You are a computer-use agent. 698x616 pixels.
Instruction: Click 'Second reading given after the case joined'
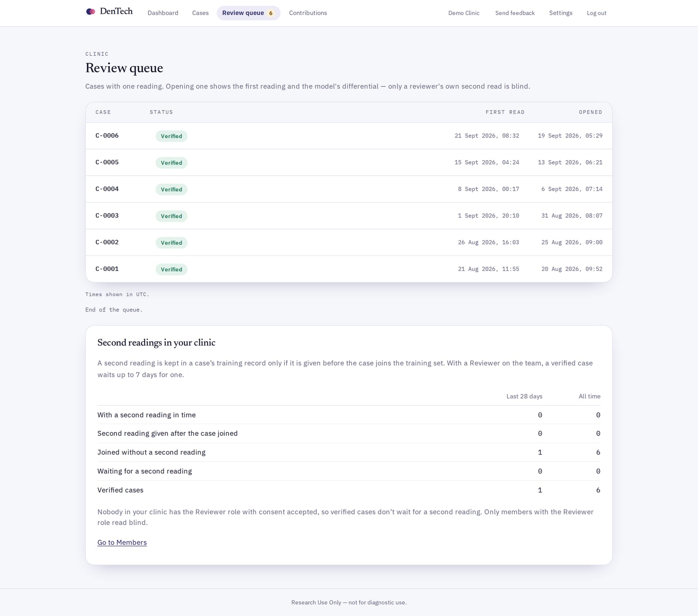tap(168, 433)
